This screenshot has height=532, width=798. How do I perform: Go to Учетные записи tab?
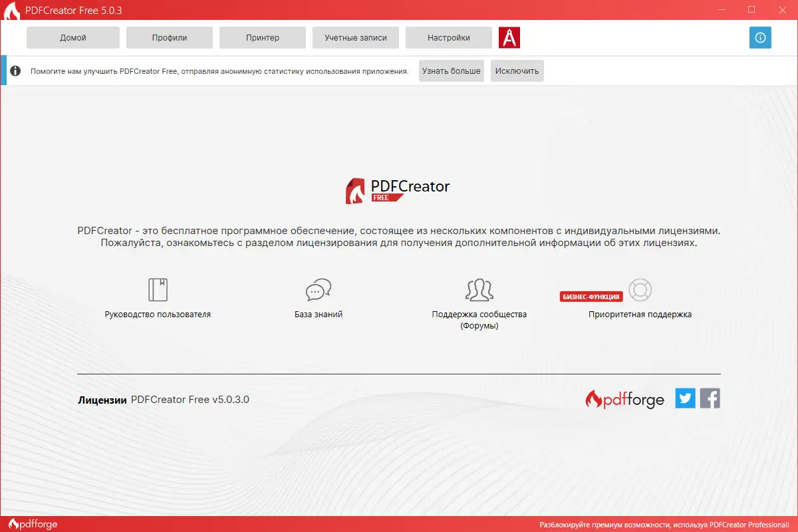click(356, 38)
